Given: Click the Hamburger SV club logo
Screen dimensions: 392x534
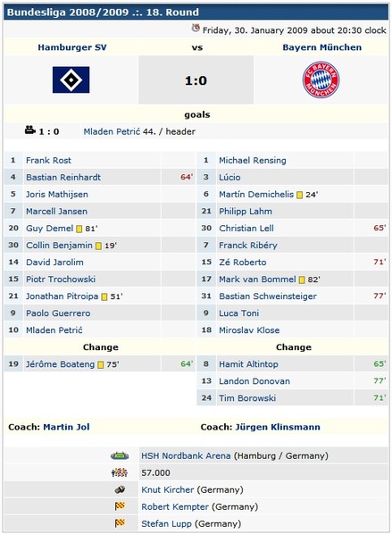Looking at the screenshot, I should [x=71, y=79].
